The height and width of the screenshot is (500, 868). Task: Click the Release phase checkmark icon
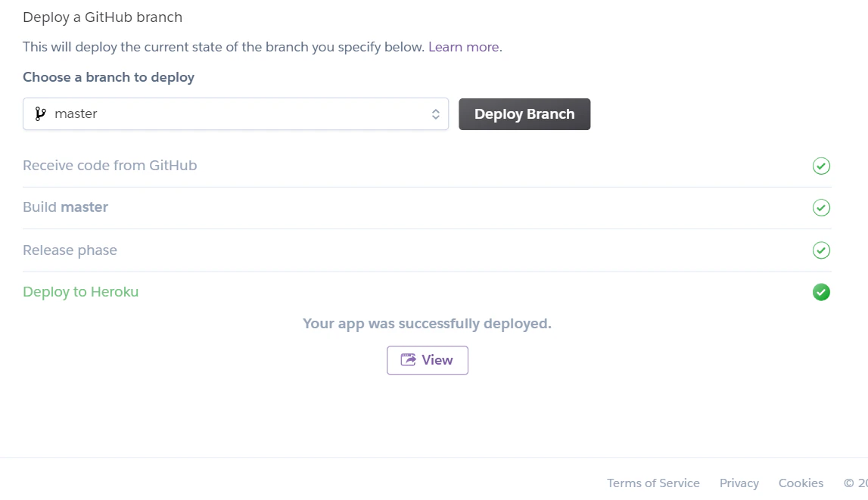(x=821, y=250)
